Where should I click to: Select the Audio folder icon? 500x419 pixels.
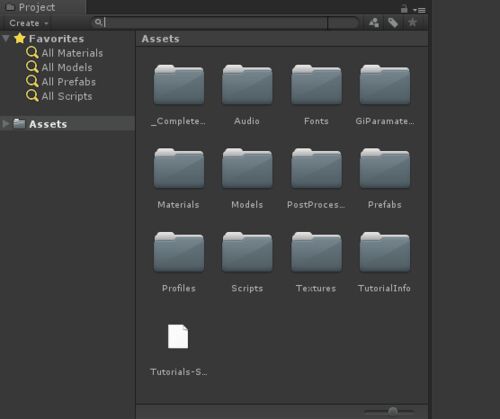click(x=247, y=85)
